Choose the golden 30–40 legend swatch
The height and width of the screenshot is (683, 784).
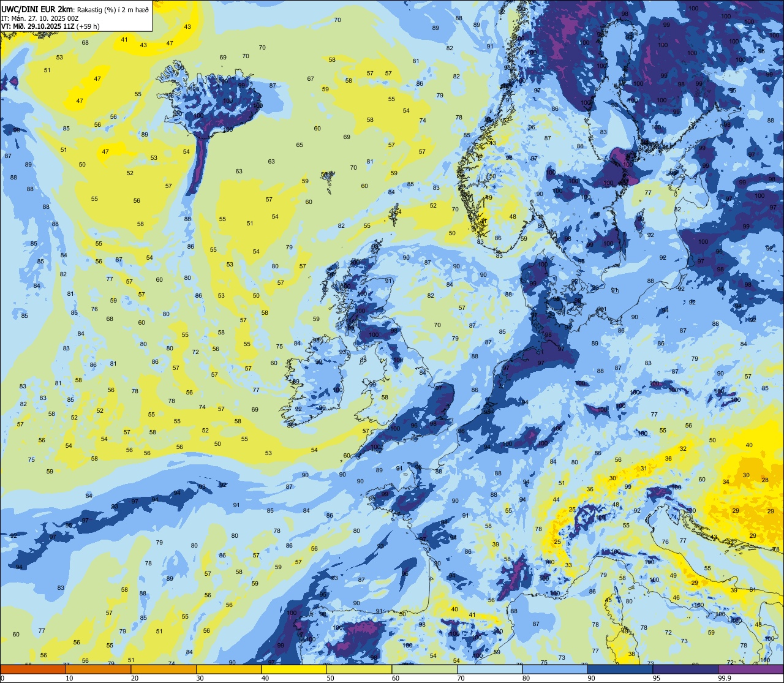coord(228,669)
